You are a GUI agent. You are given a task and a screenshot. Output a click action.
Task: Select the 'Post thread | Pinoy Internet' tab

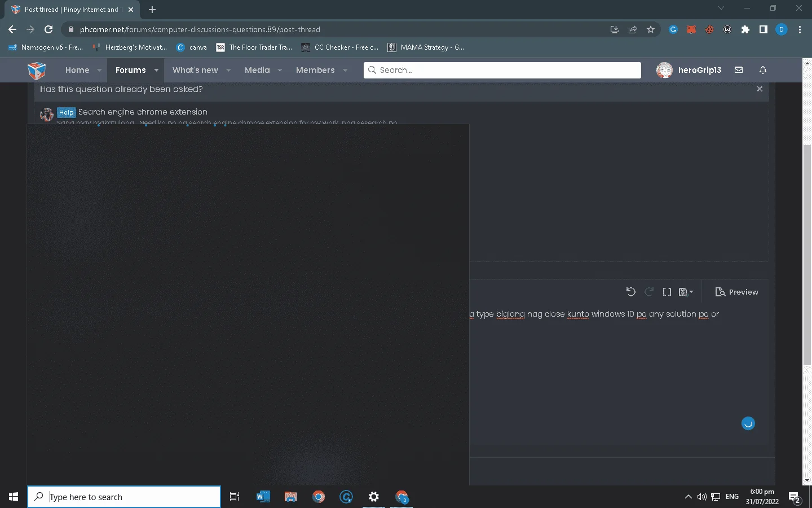[72, 10]
